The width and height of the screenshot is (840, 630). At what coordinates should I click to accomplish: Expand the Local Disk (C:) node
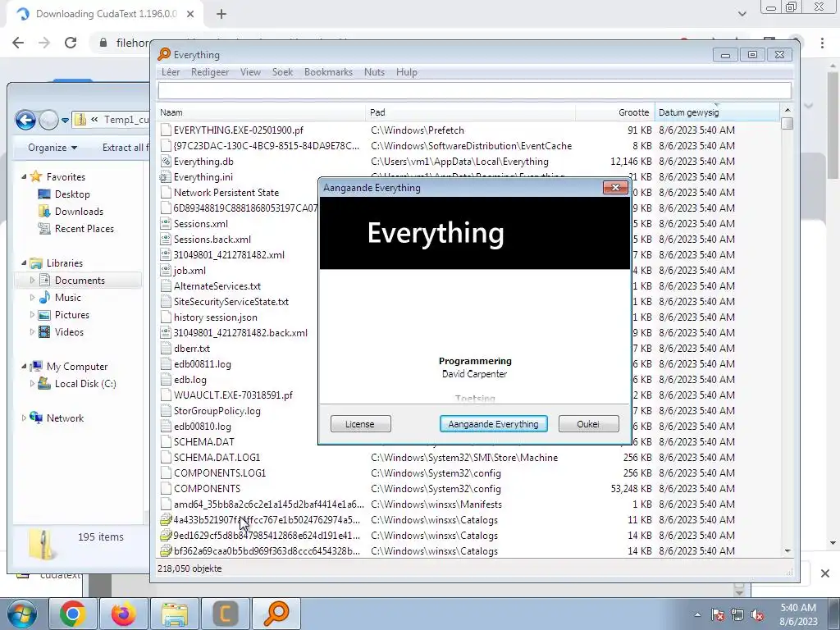tap(32, 384)
